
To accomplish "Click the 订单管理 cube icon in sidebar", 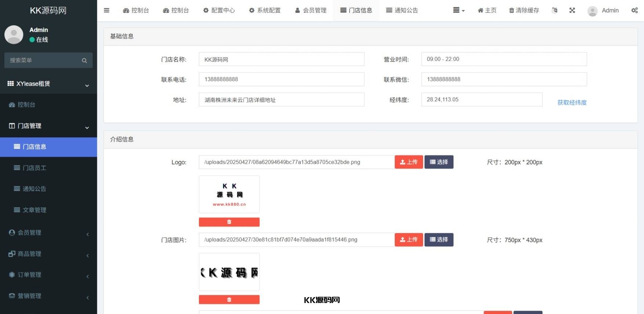I will [12, 275].
